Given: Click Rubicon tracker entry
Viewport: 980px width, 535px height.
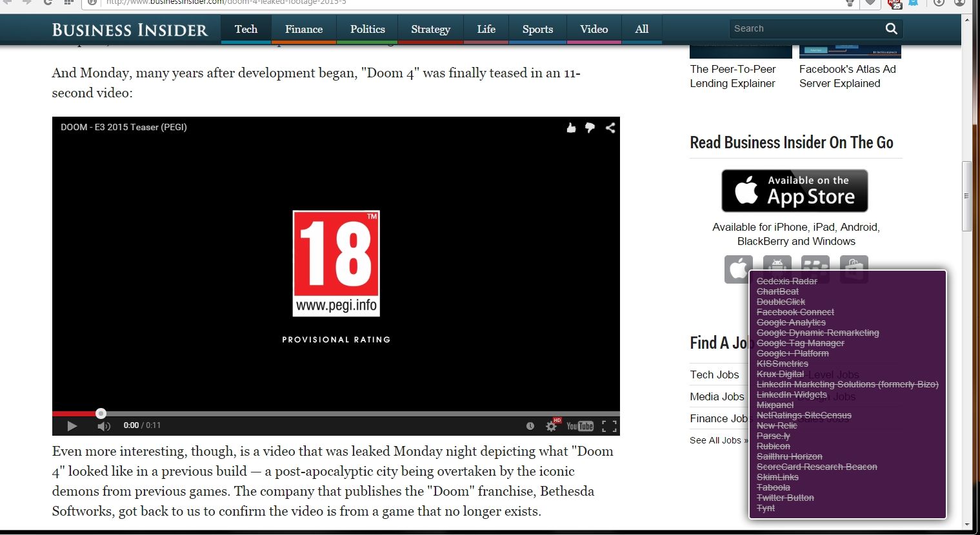Looking at the screenshot, I should click(x=773, y=446).
